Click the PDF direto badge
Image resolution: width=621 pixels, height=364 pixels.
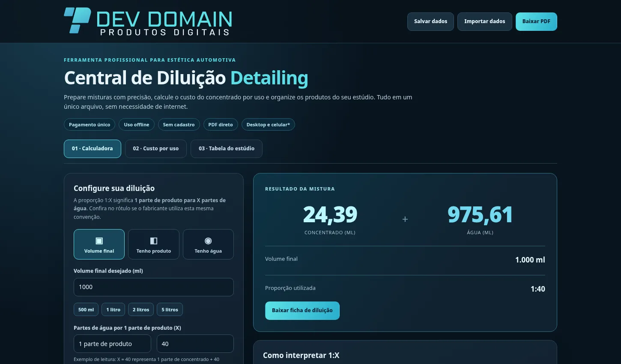(x=221, y=125)
